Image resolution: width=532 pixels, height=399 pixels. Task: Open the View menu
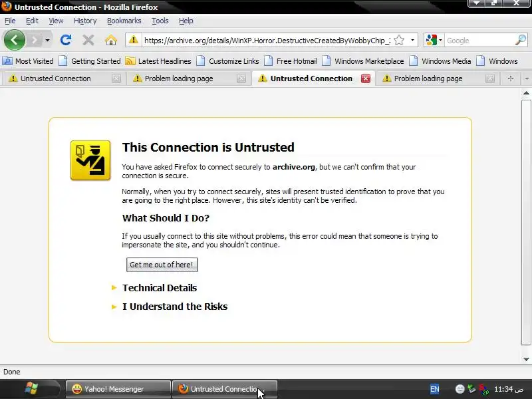56,21
